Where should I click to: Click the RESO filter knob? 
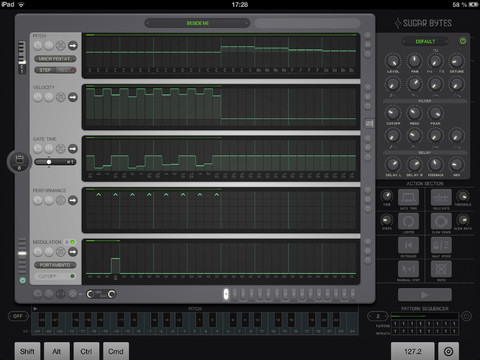click(414, 113)
